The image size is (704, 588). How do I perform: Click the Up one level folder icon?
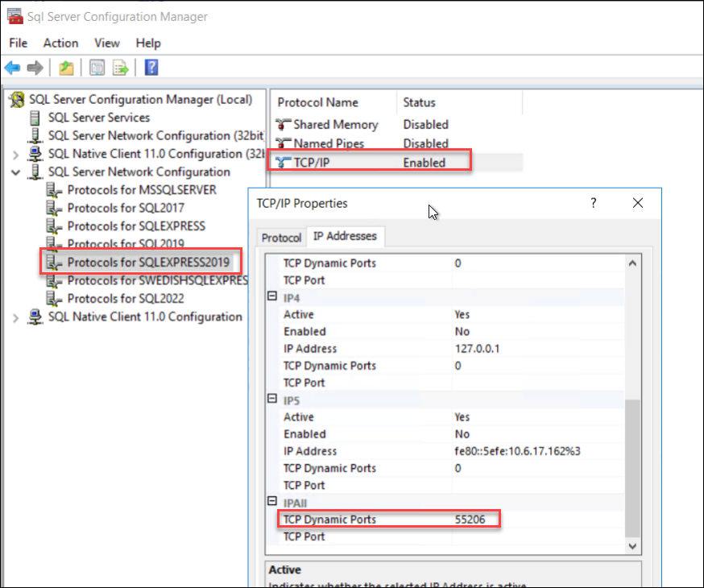pos(64,68)
